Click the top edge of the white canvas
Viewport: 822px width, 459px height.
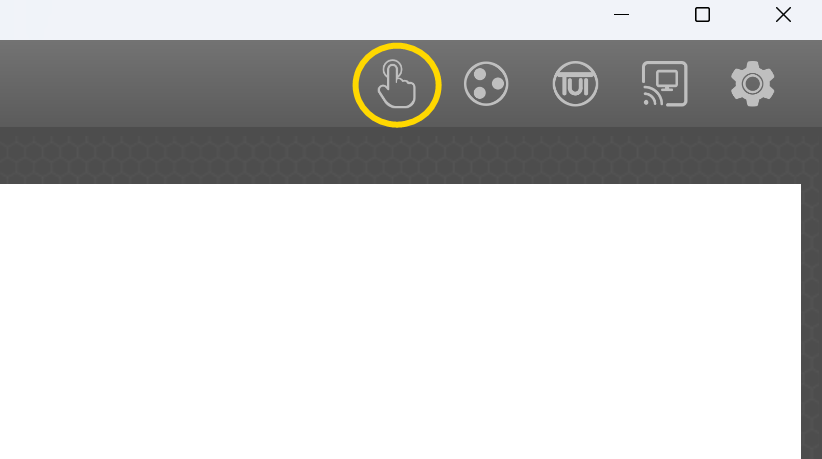tap(401, 185)
